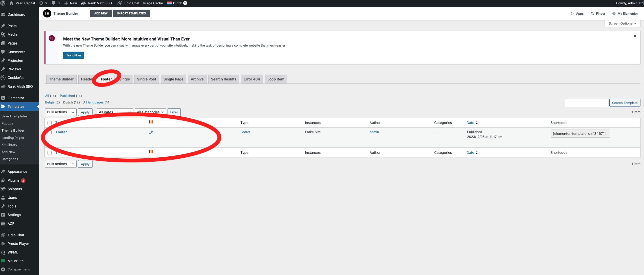Screen dimensions: 644x275
Task: Sort by Date in the table footer
Action: pos(472,153)
